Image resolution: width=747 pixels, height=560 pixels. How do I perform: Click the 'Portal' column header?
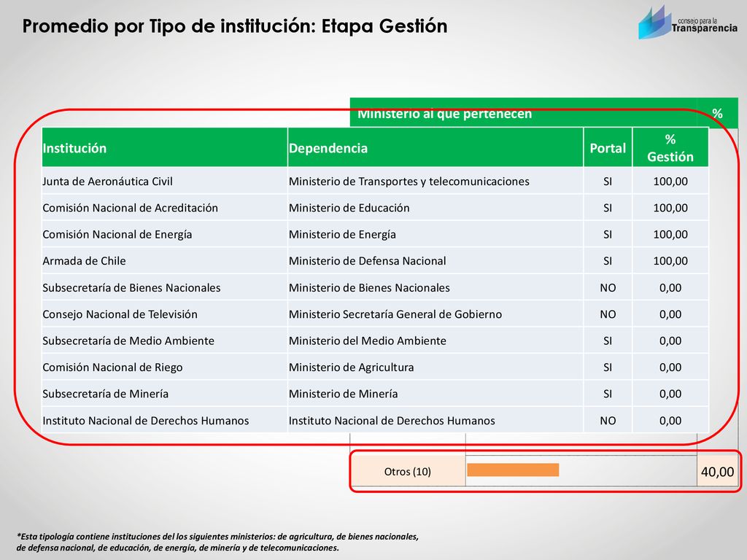coord(608,147)
